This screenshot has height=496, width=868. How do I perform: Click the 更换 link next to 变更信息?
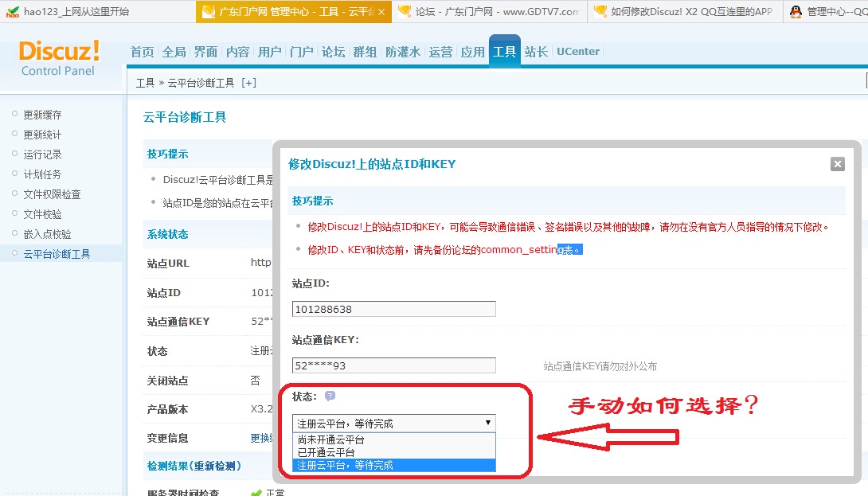(x=261, y=439)
